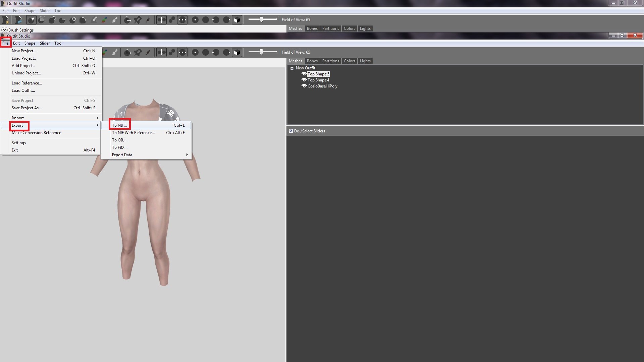
Task: Enable the Transform tool in back window toolbar
Action: [x=127, y=20]
